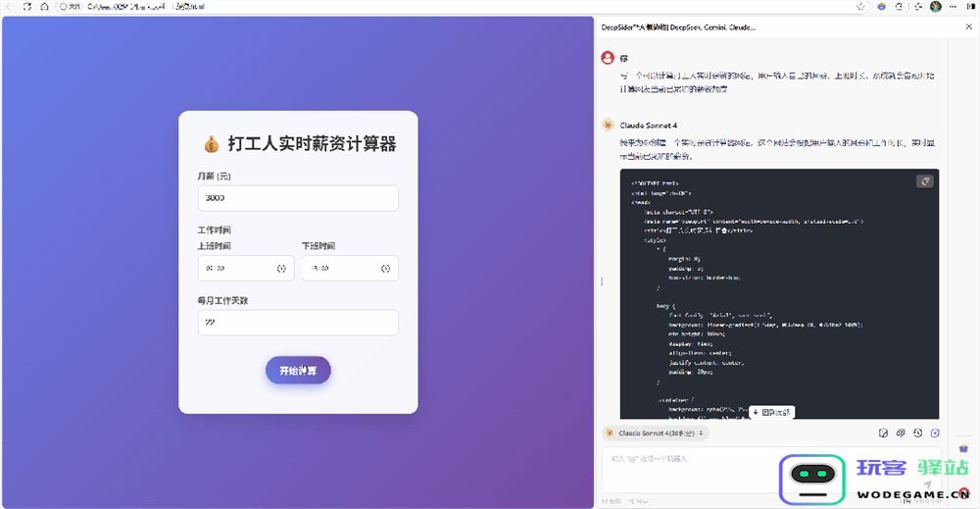Click the gift icon in sidebar
Viewport: 980px width, 509px height.
(963, 448)
